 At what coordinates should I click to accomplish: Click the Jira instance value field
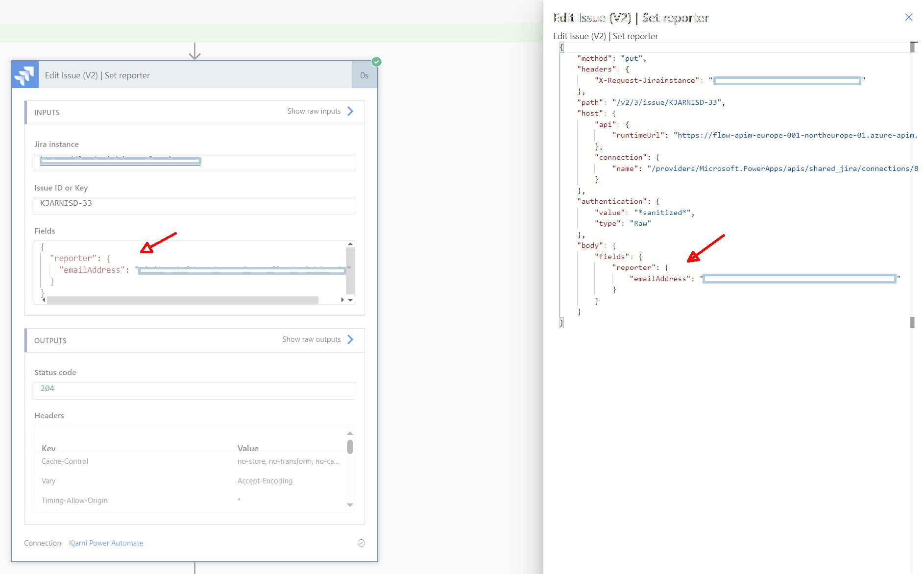[x=195, y=163]
